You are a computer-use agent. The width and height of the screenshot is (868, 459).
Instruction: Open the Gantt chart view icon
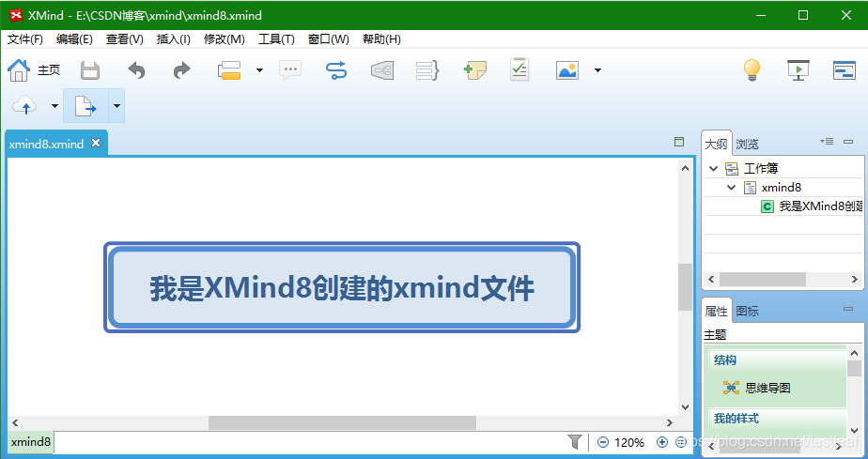(x=845, y=70)
